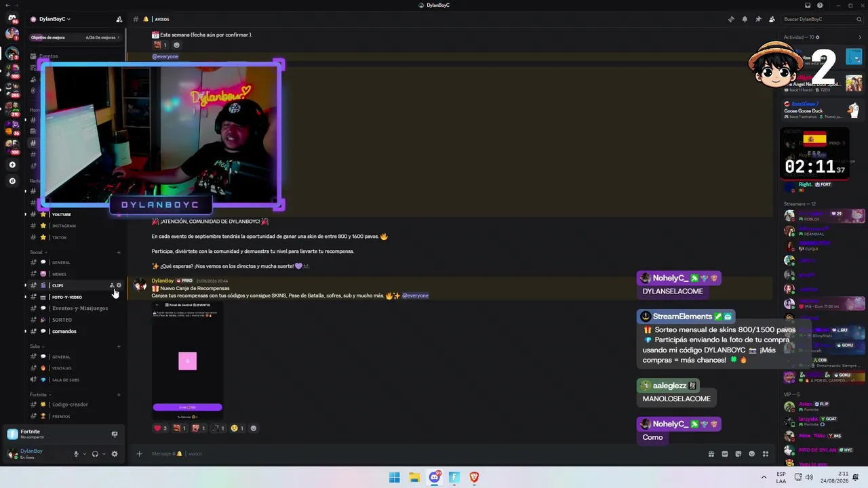Open Brave browser from taskbar
Viewport: 868px width, 488px height.
point(474,477)
